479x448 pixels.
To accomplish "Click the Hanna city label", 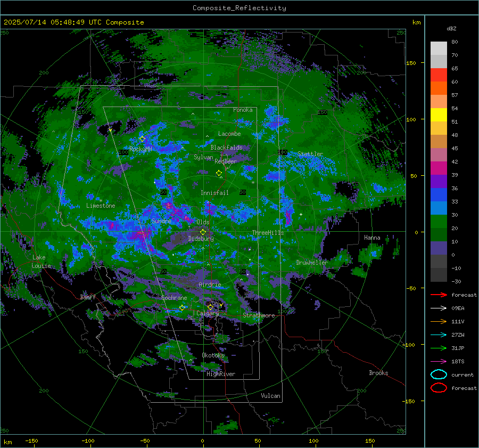I will [372, 238].
